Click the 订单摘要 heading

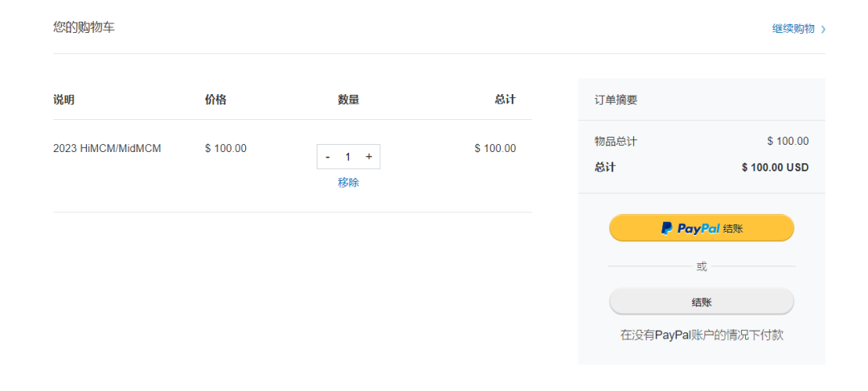616,101
